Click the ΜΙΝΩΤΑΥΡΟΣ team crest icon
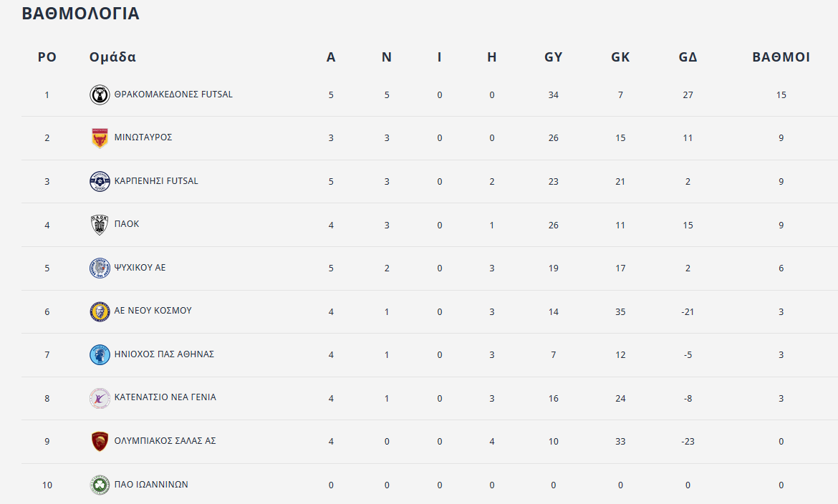 (x=100, y=137)
